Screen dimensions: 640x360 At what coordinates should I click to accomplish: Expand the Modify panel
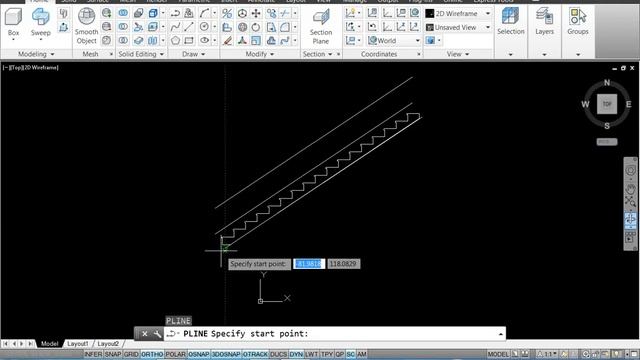tap(260, 54)
